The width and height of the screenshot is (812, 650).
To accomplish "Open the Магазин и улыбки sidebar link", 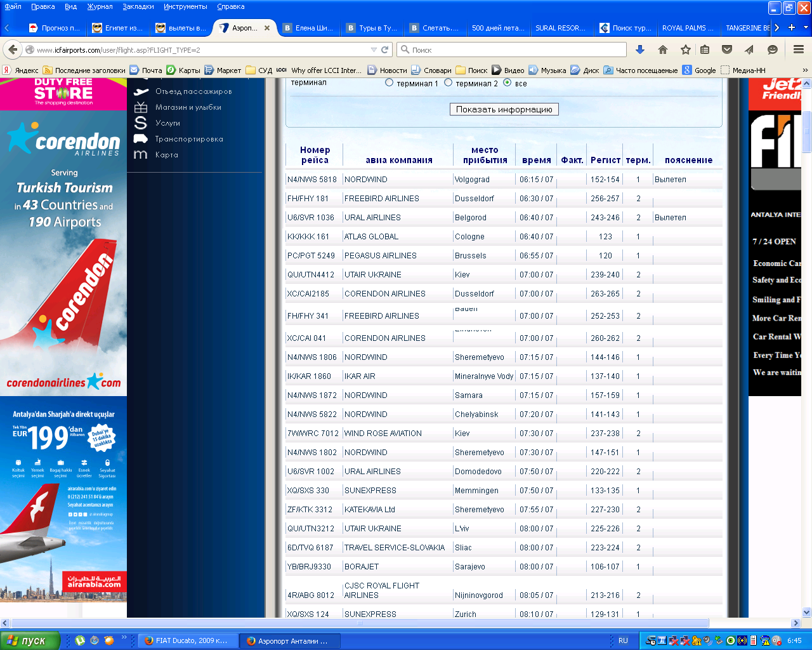I will (188, 107).
